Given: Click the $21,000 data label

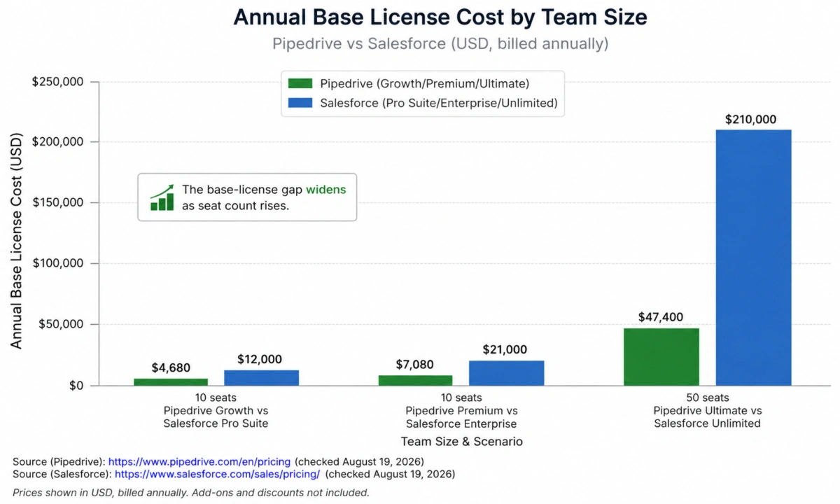Looking at the screenshot, I should coord(505,350).
